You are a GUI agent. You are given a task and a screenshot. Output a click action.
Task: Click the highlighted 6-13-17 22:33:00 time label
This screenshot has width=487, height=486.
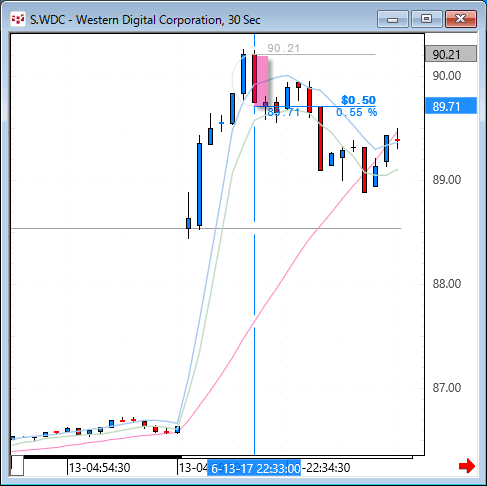tap(254, 468)
